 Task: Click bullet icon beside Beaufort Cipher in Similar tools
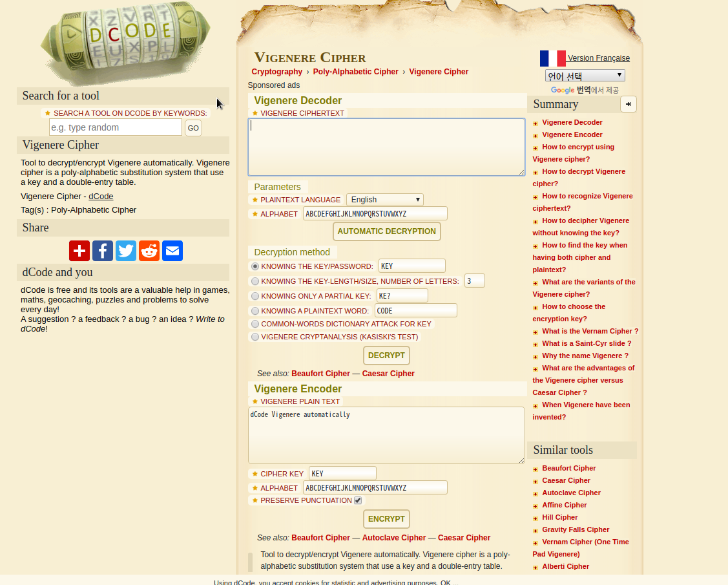click(536, 469)
